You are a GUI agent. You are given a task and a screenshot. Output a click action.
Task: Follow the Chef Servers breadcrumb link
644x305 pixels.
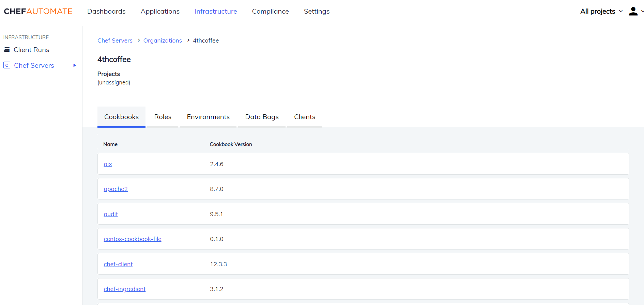[x=115, y=41]
